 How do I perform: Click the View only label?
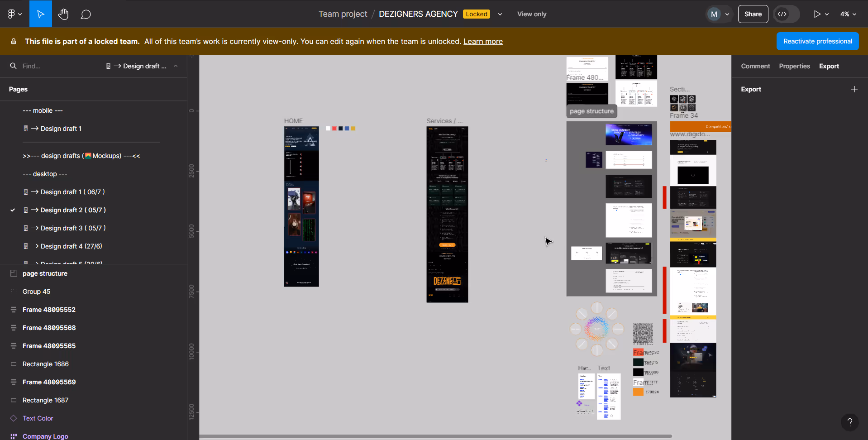tap(532, 14)
